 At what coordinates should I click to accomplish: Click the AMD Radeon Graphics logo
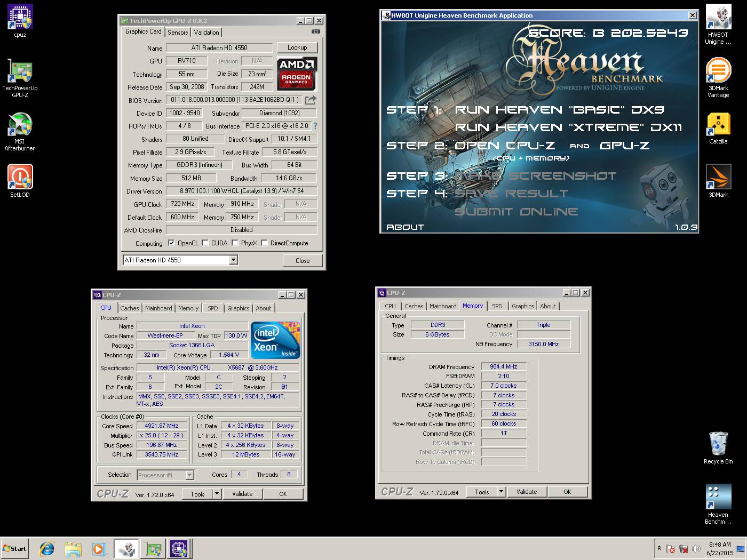pyautogui.click(x=297, y=73)
